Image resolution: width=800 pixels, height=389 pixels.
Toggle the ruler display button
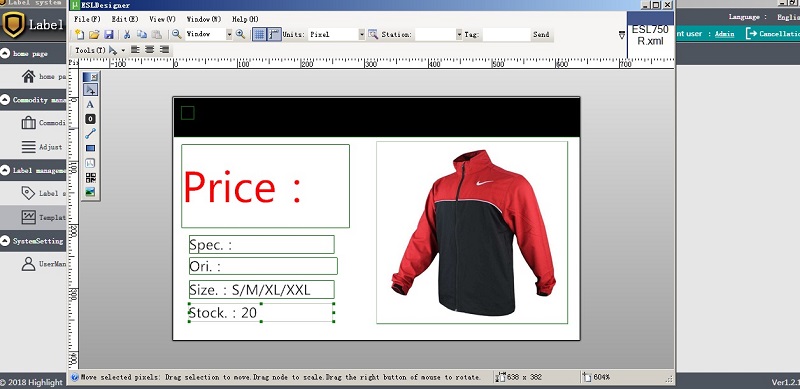coord(274,34)
